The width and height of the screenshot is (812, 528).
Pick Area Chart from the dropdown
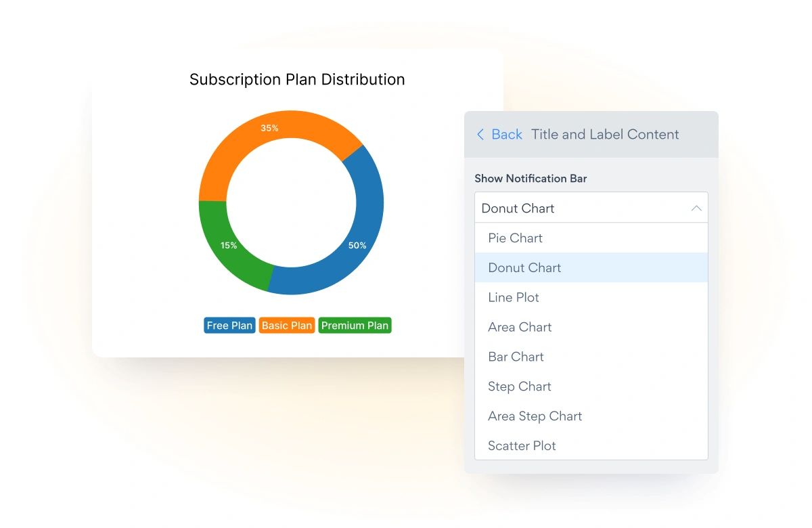click(x=520, y=328)
